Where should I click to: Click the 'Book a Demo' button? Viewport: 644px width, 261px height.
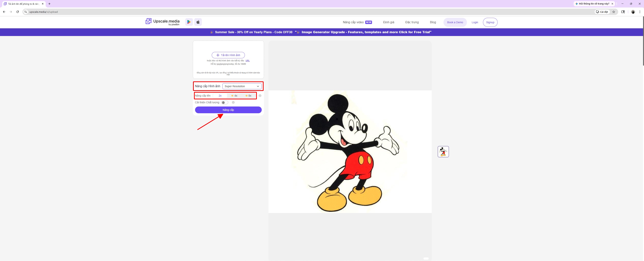point(455,22)
